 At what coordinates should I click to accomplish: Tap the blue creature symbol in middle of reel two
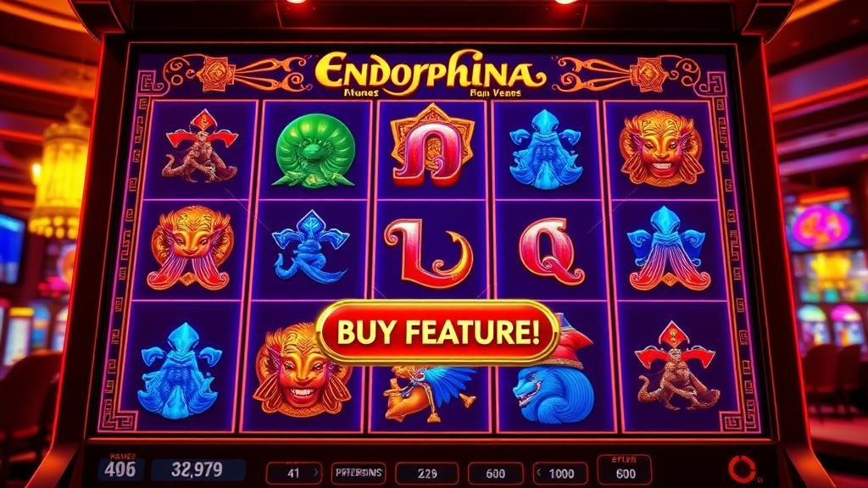[x=310, y=247]
